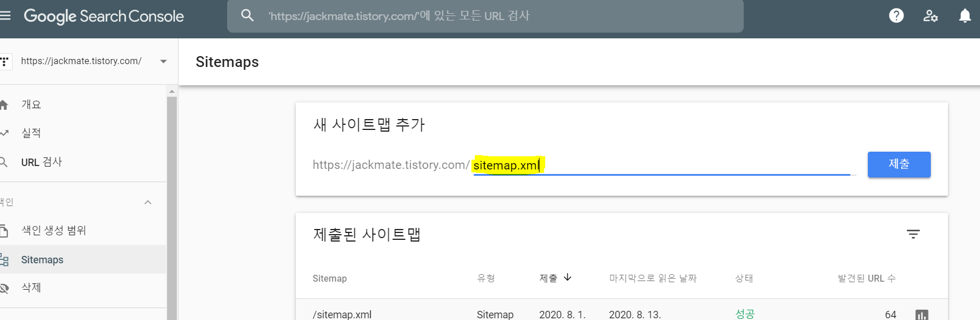Click the https://jackmate.tistory.com/ prefix text
The width and height of the screenshot is (980, 320).
tap(391, 165)
